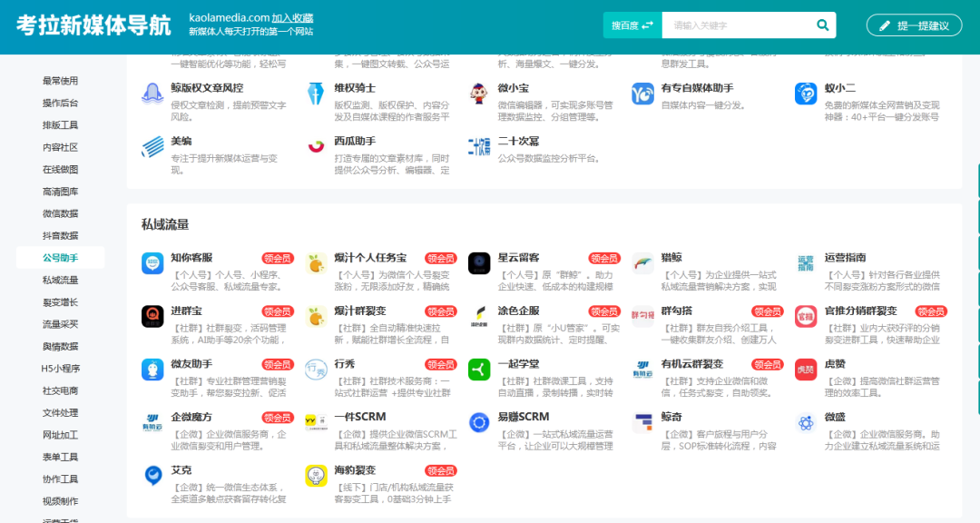Select 最常使用 in the sidebar
Image resolution: width=980 pixels, height=523 pixels.
(x=61, y=81)
